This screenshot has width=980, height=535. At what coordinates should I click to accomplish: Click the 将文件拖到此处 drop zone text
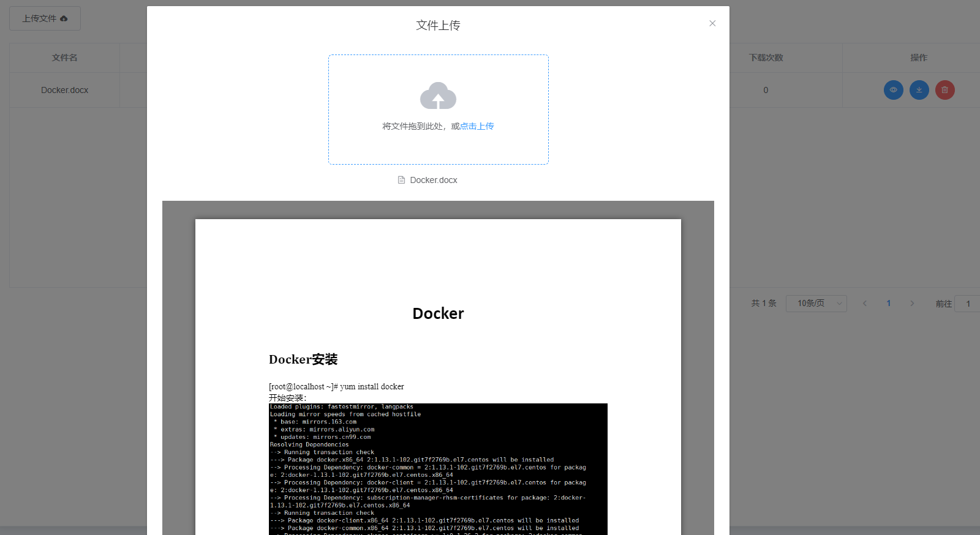(421, 126)
